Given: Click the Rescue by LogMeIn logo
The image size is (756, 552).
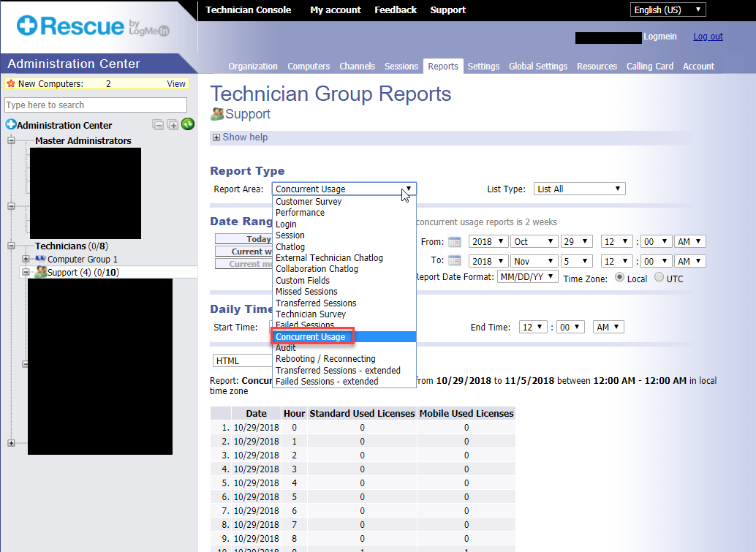Looking at the screenshot, I should [x=93, y=26].
